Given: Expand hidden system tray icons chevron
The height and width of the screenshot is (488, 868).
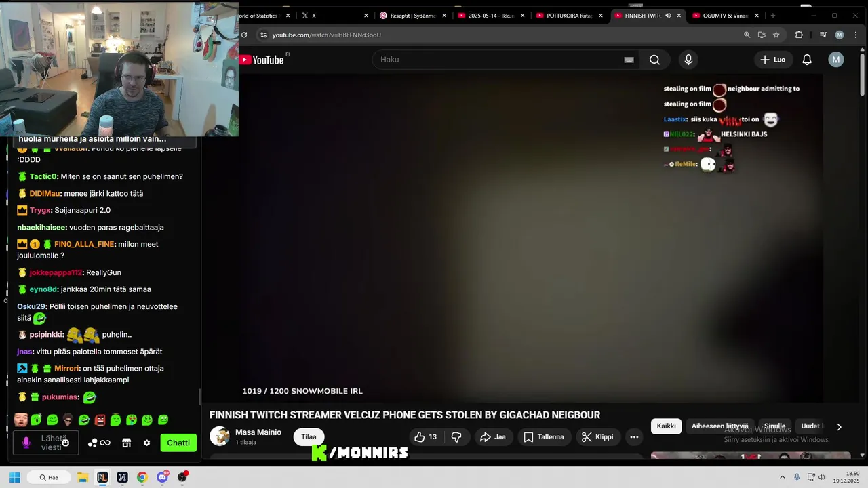Looking at the screenshot, I should (782, 477).
